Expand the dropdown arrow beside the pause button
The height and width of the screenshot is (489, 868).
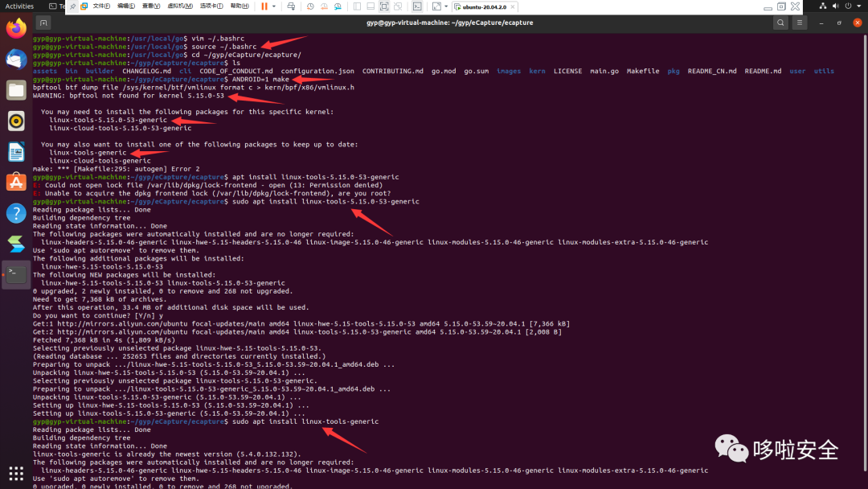pyautogui.click(x=273, y=6)
